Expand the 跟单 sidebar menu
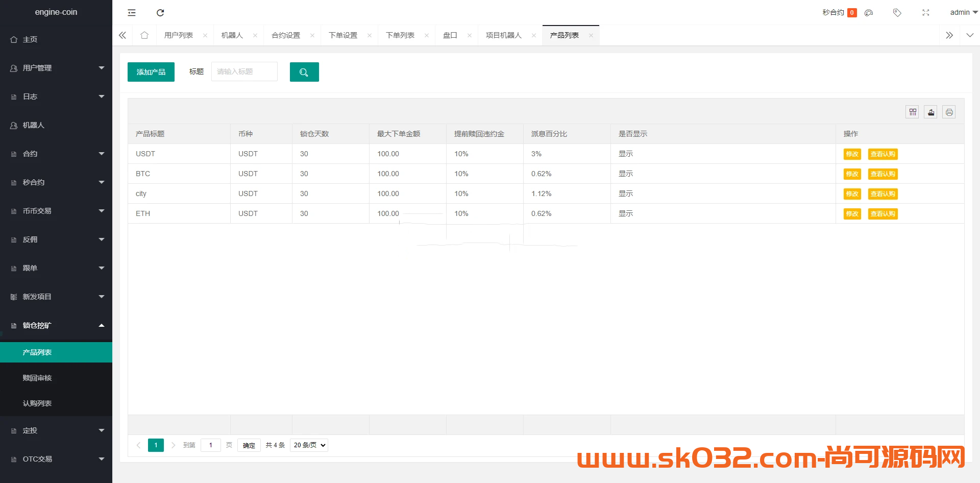Image resolution: width=980 pixels, height=483 pixels. (56, 268)
